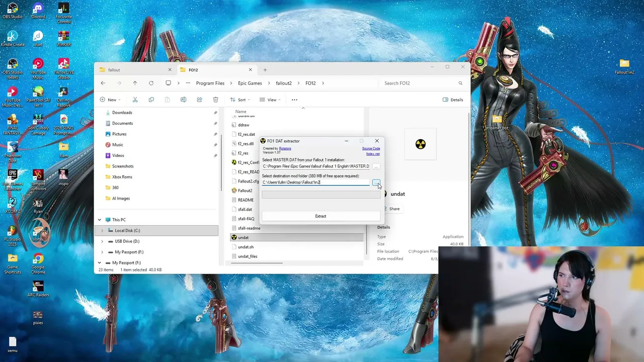Click the MASTER.DAT path field
Image resolution: width=644 pixels, height=362 pixels.
(x=316, y=166)
